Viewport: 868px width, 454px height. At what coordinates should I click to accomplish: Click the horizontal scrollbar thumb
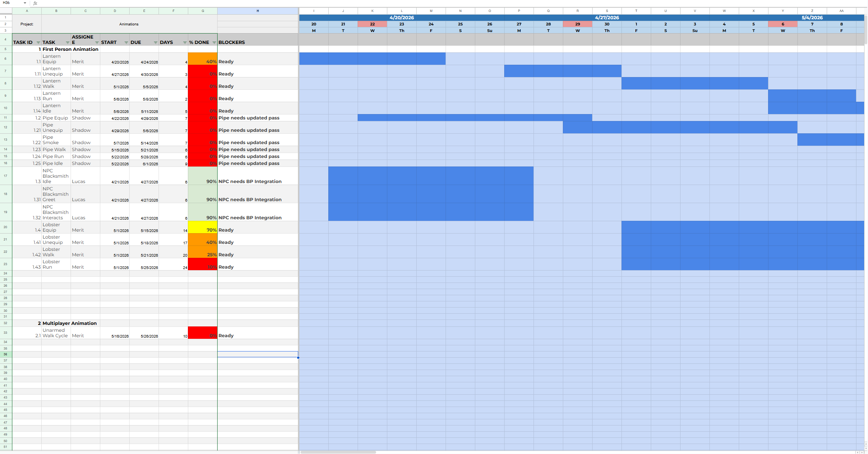pos(338,452)
